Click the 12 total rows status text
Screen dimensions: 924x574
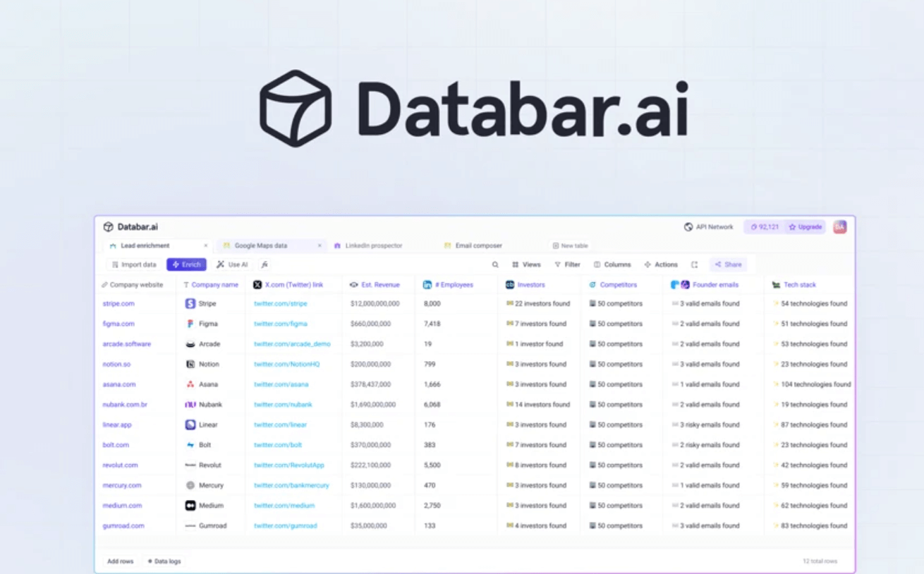pos(820,561)
